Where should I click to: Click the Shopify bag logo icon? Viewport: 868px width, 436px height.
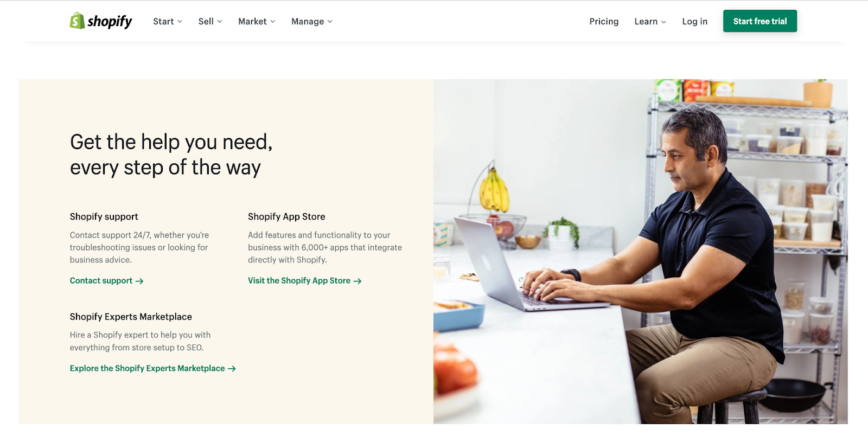pyautogui.click(x=77, y=21)
